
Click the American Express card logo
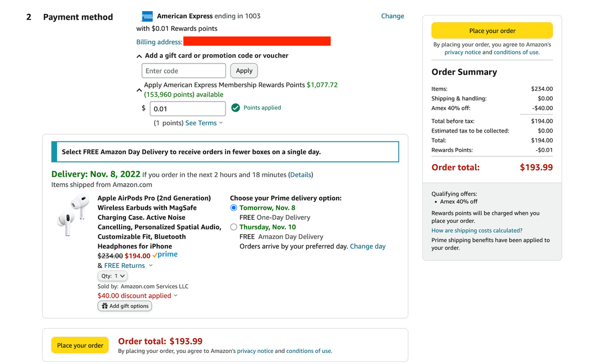(146, 16)
